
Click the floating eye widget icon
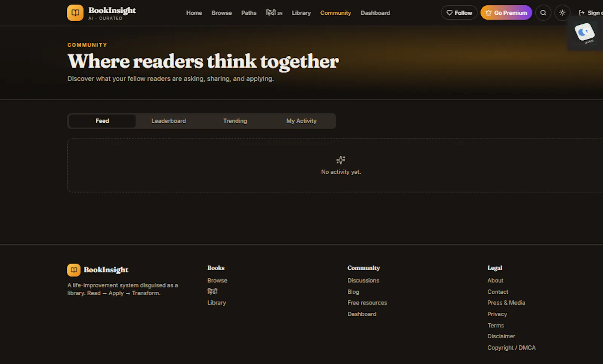[x=585, y=33]
